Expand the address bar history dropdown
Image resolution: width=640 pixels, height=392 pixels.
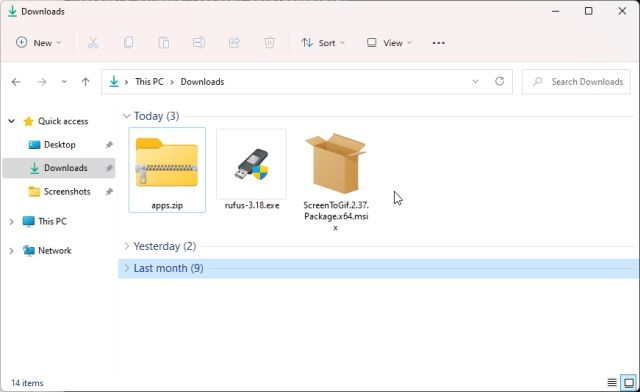pyautogui.click(x=475, y=81)
